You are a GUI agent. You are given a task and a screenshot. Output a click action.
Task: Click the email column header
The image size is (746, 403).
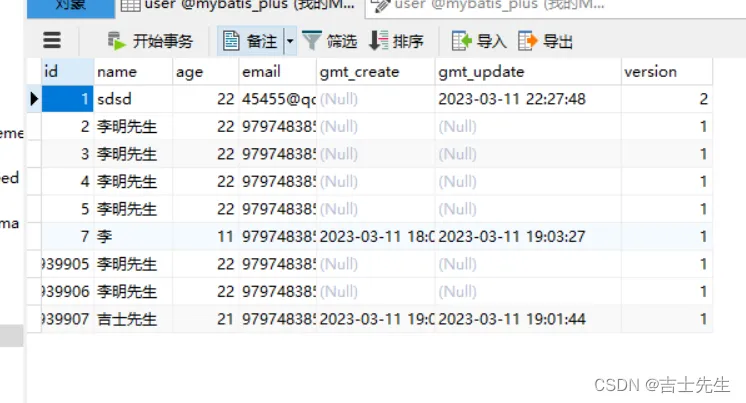pyautogui.click(x=277, y=72)
